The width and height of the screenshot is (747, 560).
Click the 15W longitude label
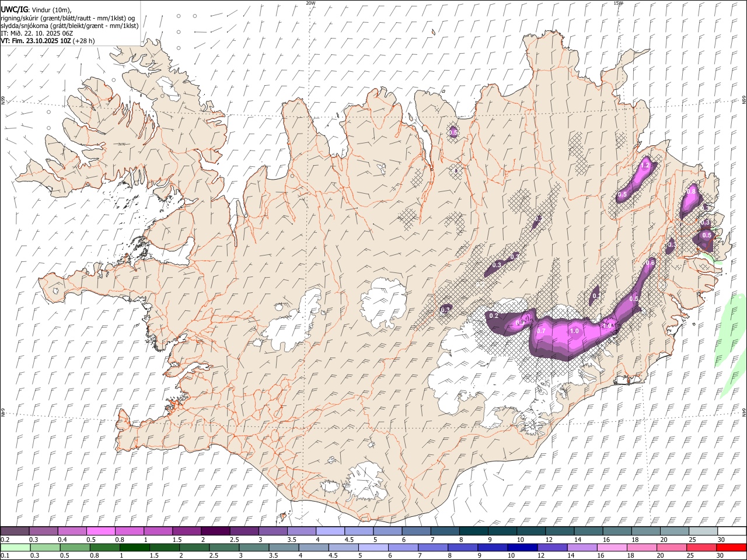click(618, 3)
